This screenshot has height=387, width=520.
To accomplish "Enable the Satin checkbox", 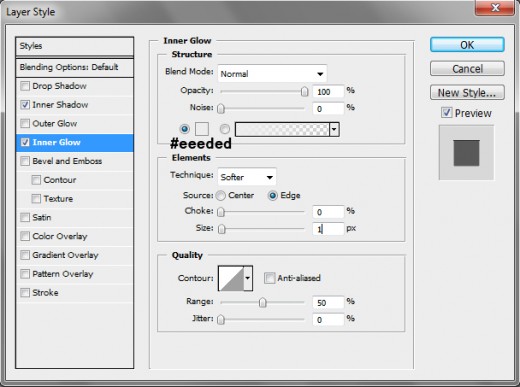I will 25,217.
